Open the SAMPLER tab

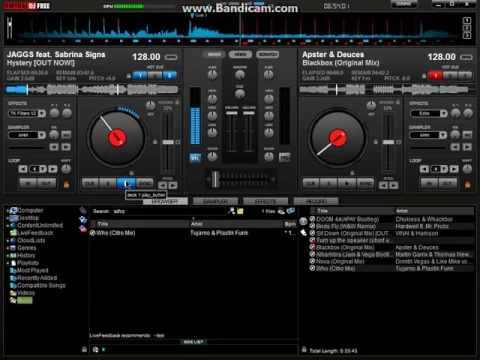click(x=215, y=201)
